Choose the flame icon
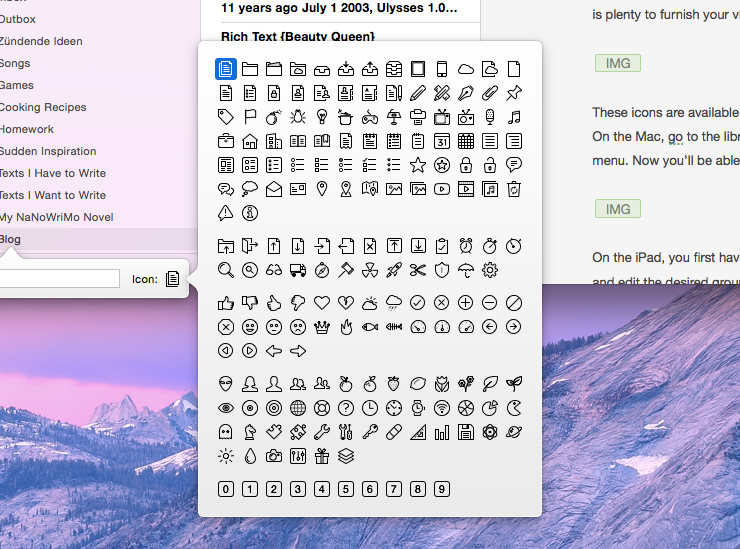The height and width of the screenshot is (549, 740). (x=346, y=327)
